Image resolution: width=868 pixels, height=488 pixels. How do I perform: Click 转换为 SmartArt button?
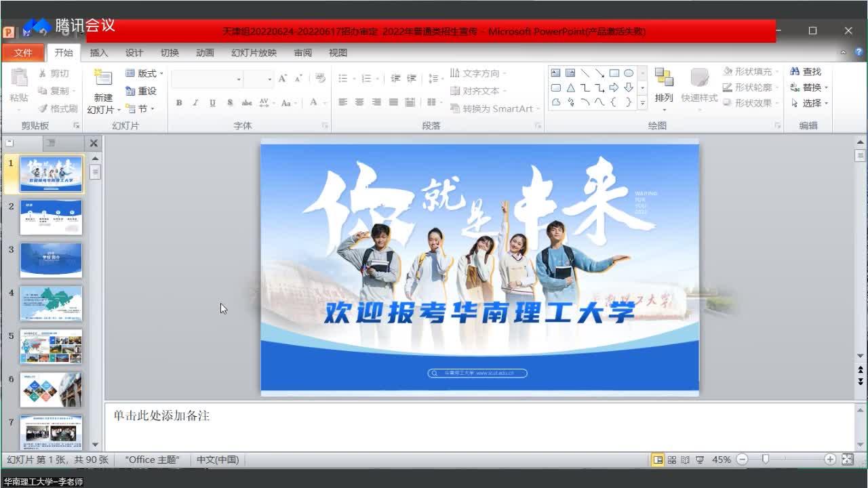tap(495, 108)
